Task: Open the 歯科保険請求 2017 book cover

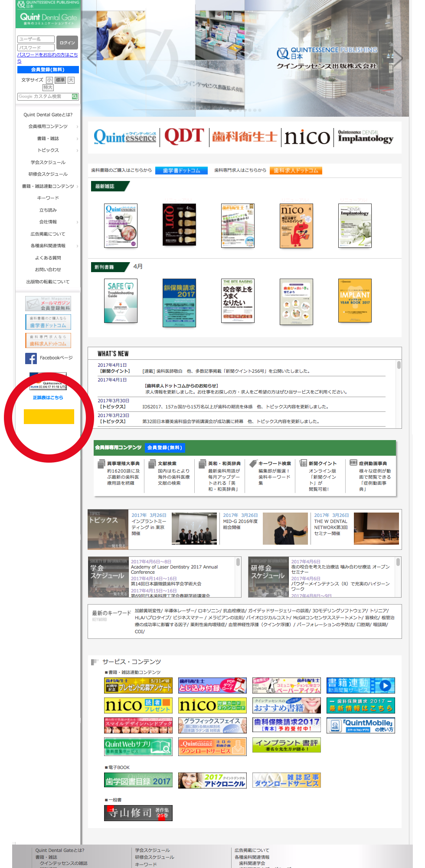Action: point(179,302)
